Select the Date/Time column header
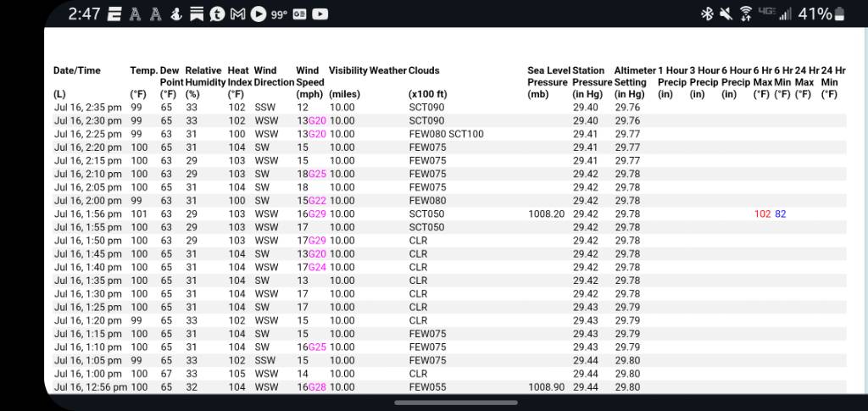Screen dimensions: 868x411 click(x=77, y=70)
